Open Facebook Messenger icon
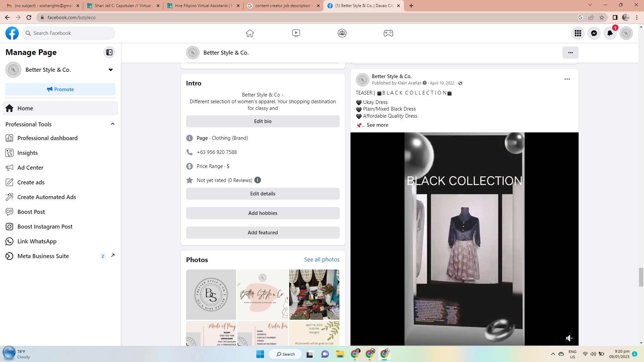 (594, 33)
